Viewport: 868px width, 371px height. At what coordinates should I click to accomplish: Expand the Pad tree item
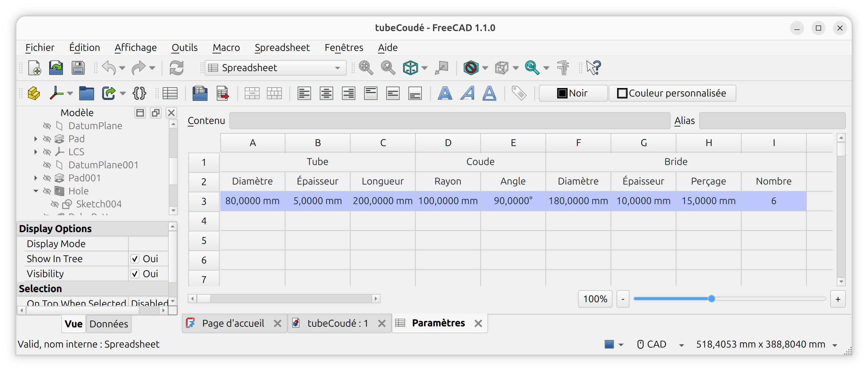[x=36, y=139]
